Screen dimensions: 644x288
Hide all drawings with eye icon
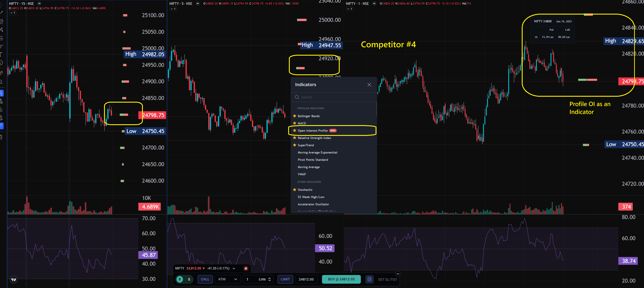[1, 118]
